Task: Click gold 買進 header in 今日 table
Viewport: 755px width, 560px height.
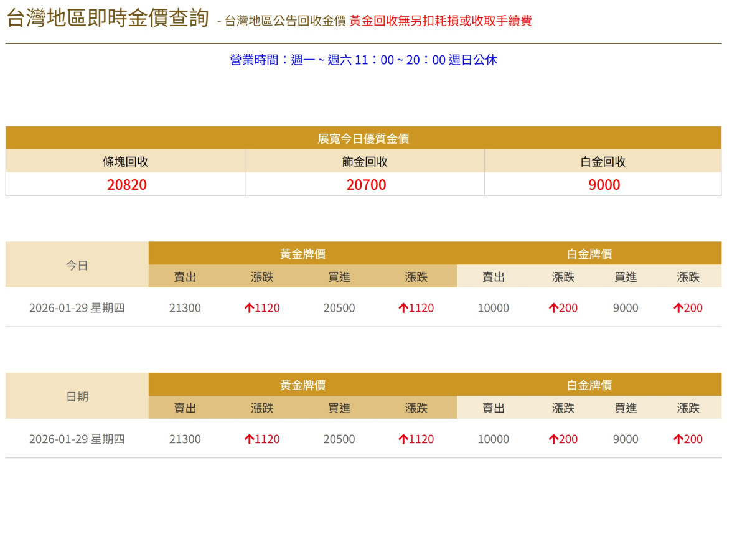Action: click(x=339, y=277)
